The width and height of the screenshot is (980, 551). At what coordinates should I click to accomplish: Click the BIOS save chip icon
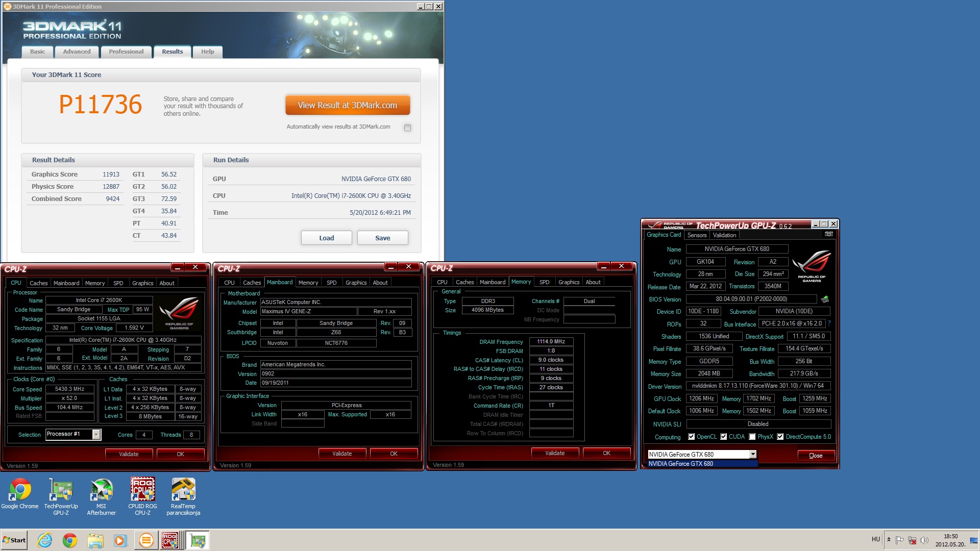click(x=824, y=299)
